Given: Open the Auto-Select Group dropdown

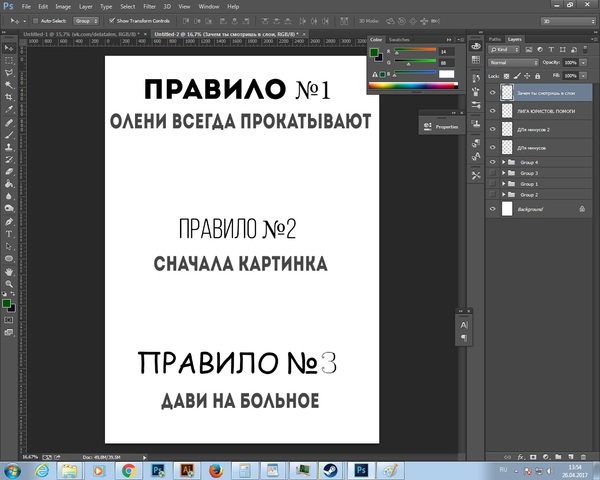Looking at the screenshot, I should [86, 21].
